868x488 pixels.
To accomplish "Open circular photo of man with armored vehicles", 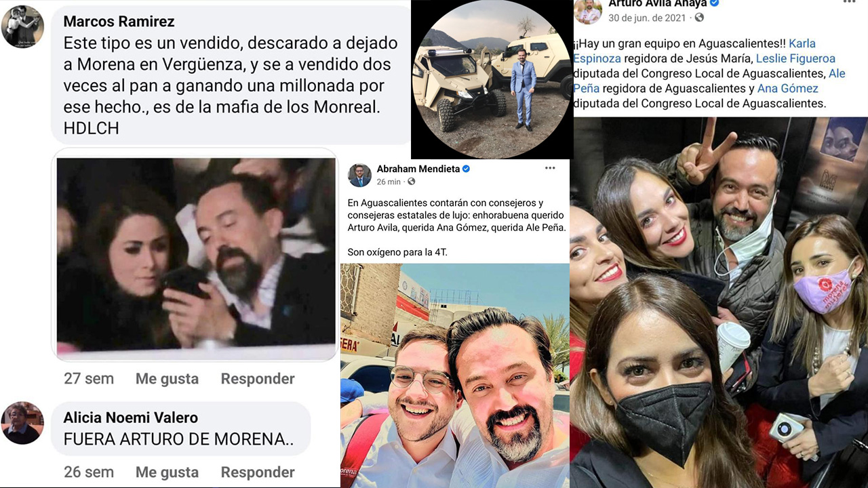I will (x=492, y=79).
